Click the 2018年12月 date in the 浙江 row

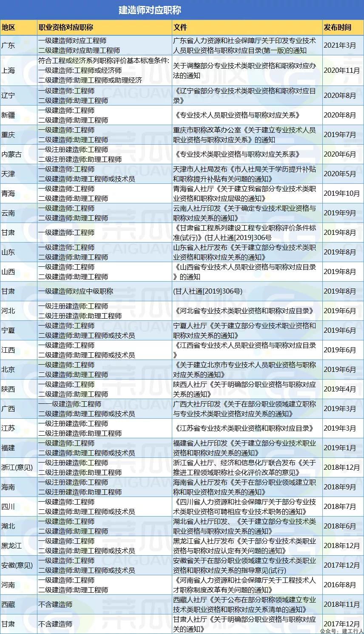pos(342,468)
